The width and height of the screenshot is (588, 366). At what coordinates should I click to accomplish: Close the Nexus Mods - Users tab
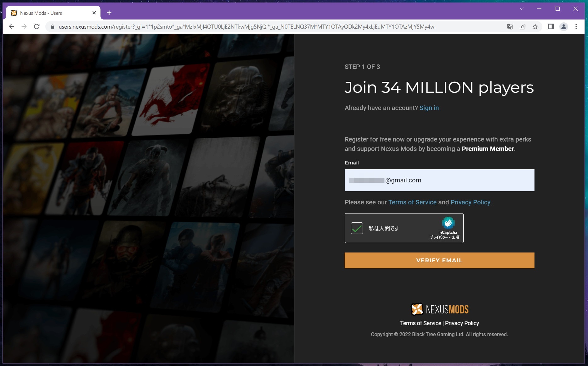pyautogui.click(x=94, y=13)
